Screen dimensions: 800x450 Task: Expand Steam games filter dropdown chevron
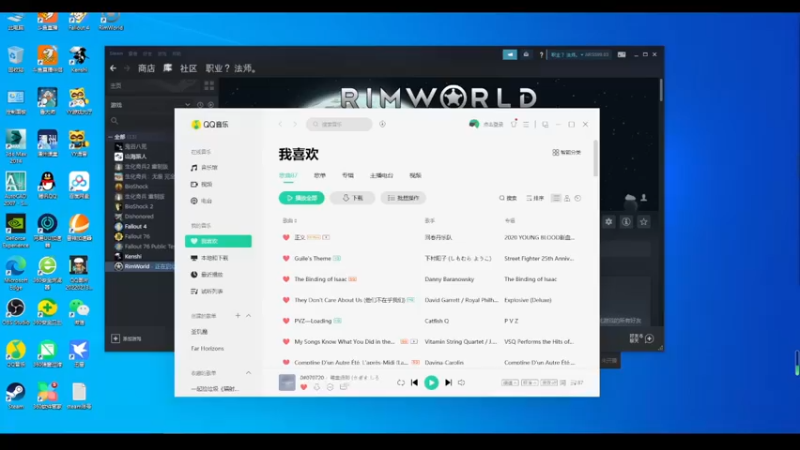point(188,105)
